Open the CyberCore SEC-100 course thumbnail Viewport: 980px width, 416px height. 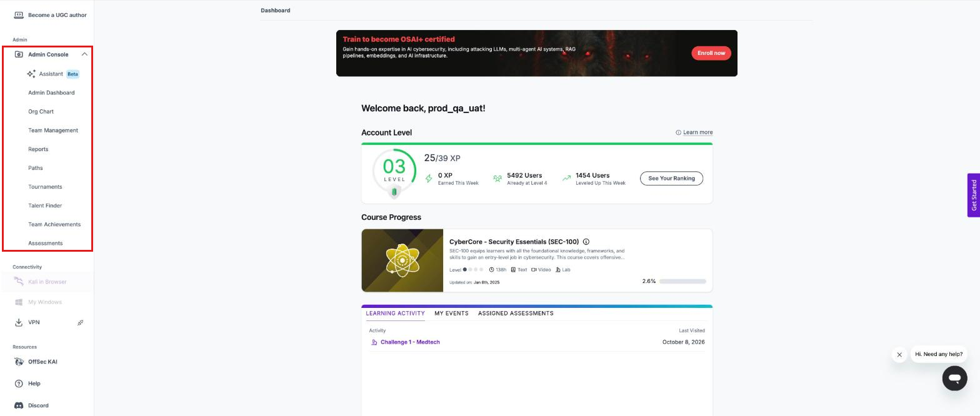tap(402, 260)
